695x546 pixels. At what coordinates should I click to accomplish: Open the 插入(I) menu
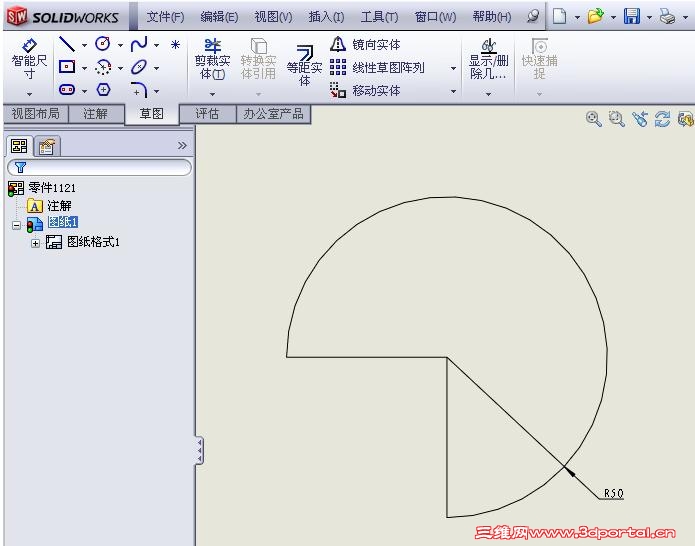326,17
